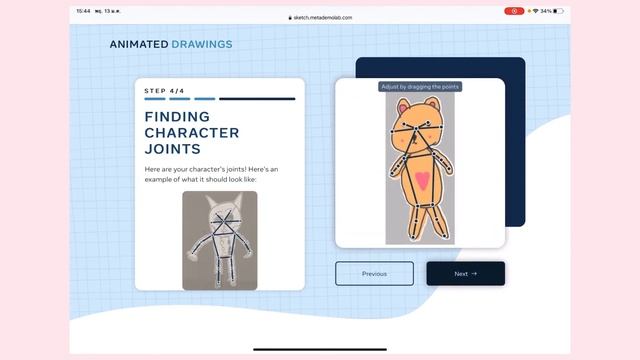Click the Next button

pyautogui.click(x=466, y=273)
